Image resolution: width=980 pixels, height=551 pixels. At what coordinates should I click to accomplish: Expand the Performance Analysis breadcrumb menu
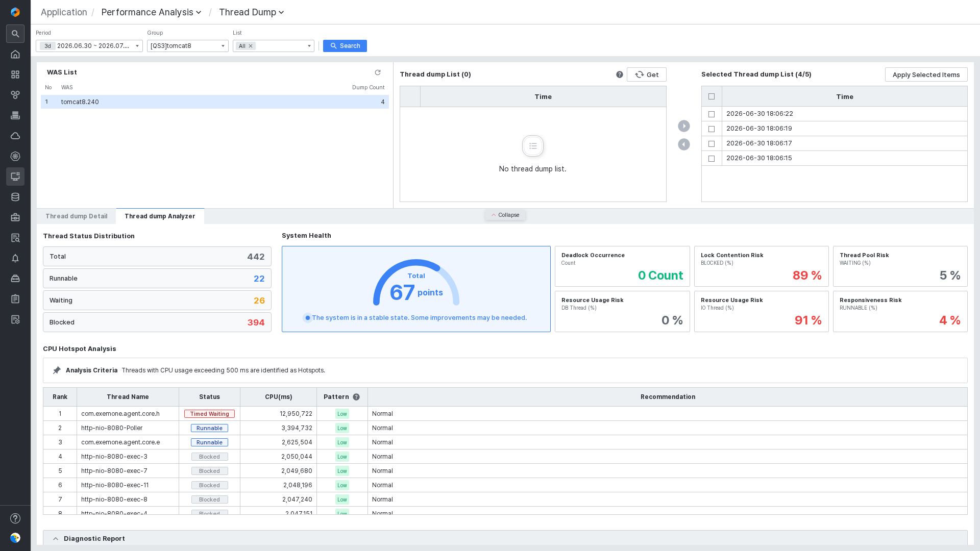151,12
